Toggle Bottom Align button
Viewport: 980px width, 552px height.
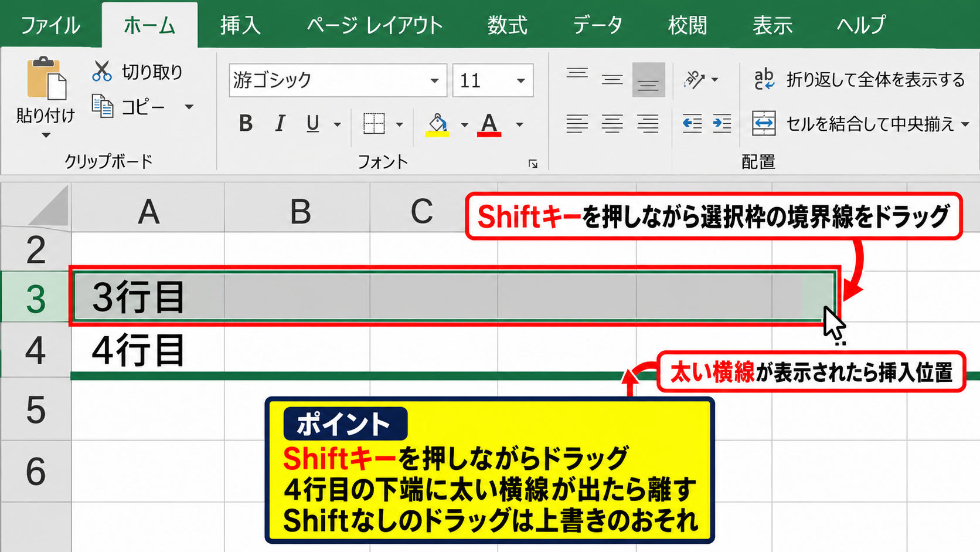pyautogui.click(x=648, y=80)
